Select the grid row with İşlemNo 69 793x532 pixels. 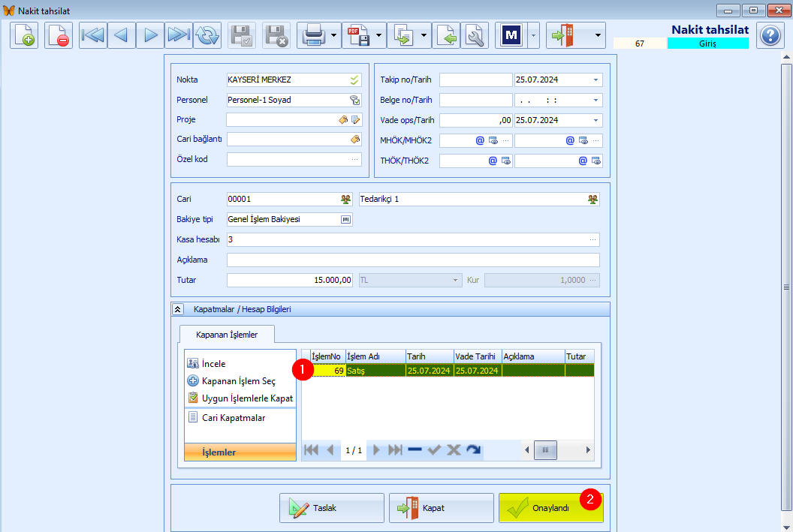pyautogui.click(x=453, y=371)
